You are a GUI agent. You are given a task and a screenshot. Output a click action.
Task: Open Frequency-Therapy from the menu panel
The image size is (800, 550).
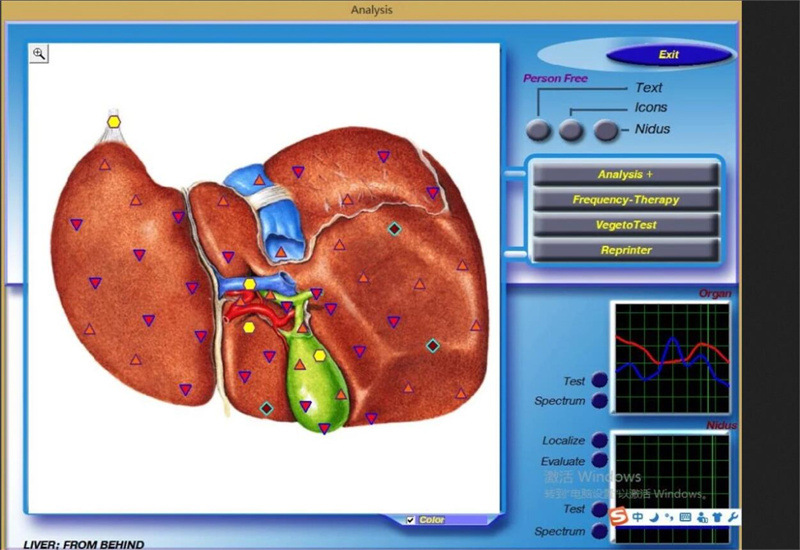click(626, 199)
